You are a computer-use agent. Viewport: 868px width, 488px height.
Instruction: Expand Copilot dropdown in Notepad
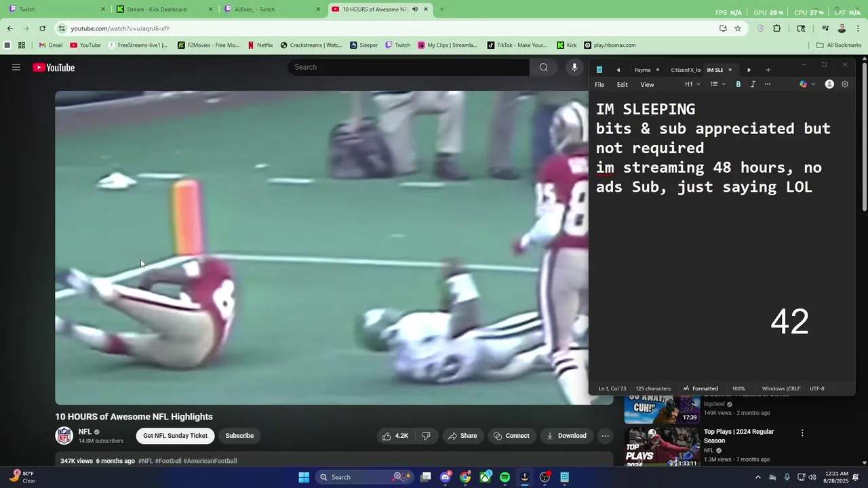(813, 84)
